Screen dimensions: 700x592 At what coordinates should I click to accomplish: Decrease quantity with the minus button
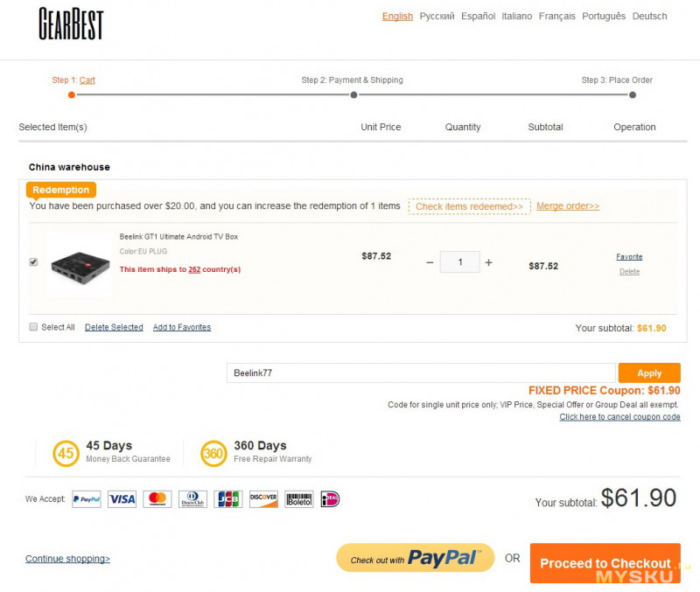pos(430,262)
